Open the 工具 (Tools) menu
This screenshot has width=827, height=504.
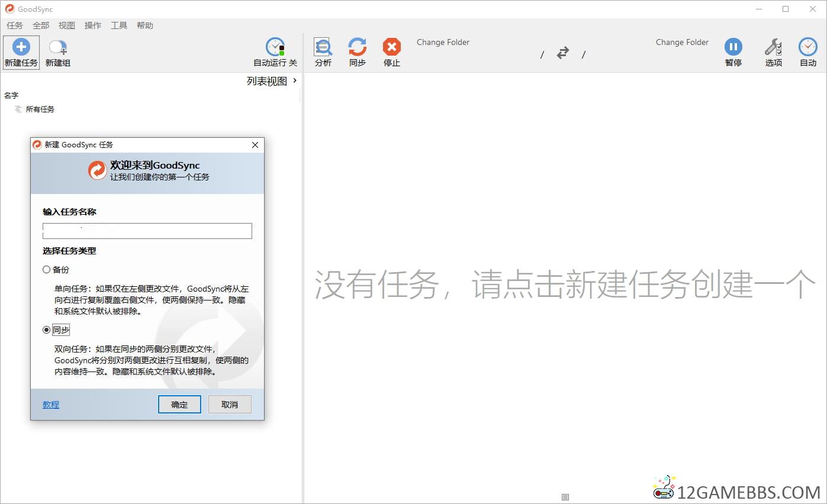(119, 25)
